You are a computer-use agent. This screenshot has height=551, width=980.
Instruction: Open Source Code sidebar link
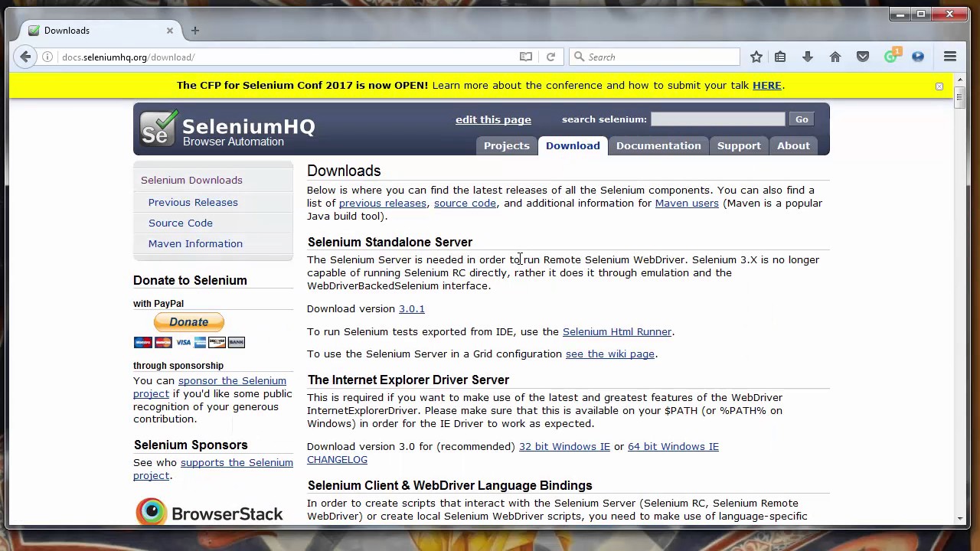click(x=181, y=223)
